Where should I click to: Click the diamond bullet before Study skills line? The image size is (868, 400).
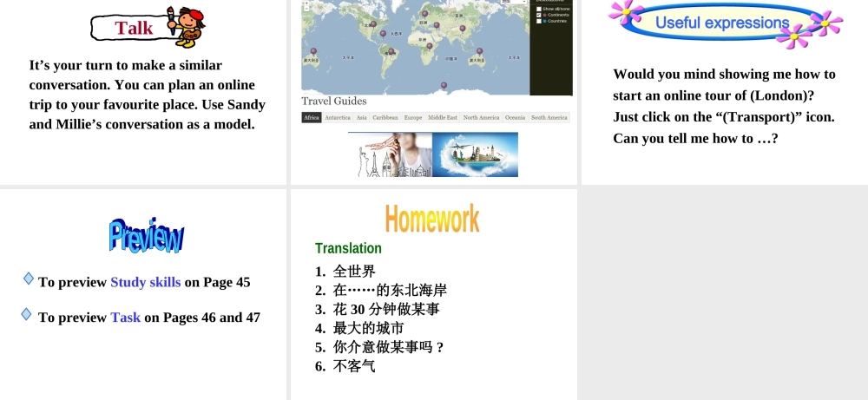coord(29,279)
